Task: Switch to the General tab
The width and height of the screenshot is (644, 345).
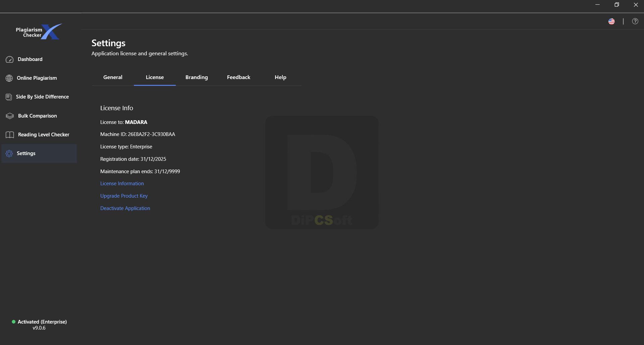Action: click(113, 77)
